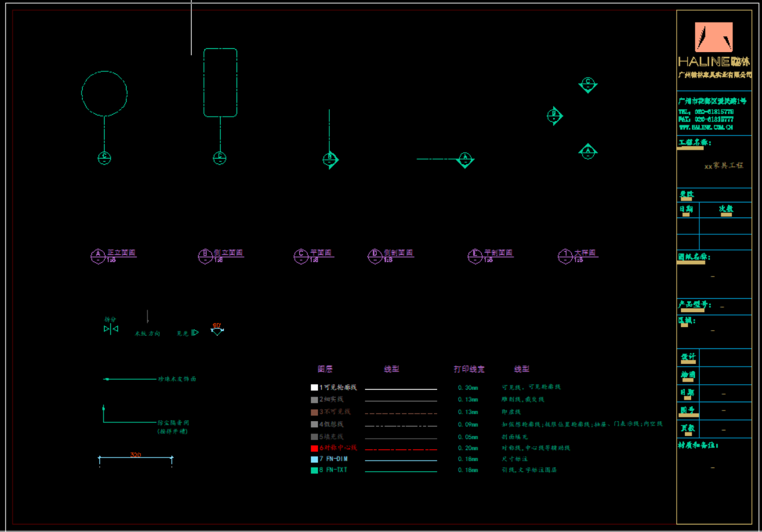The image size is (762, 532).
Task: Select the red 对称中心线 layer swatch
Action: [x=314, y=449]
